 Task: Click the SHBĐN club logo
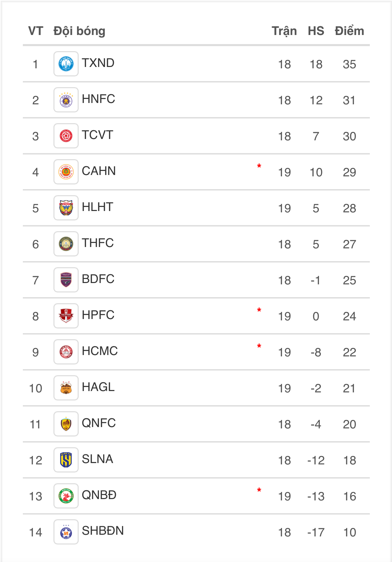click(x=66, y=532)
